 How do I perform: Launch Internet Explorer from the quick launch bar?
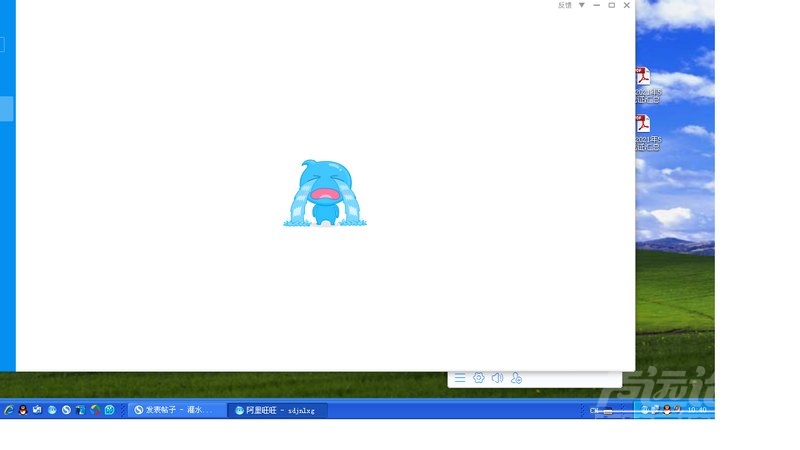point(8,410)
